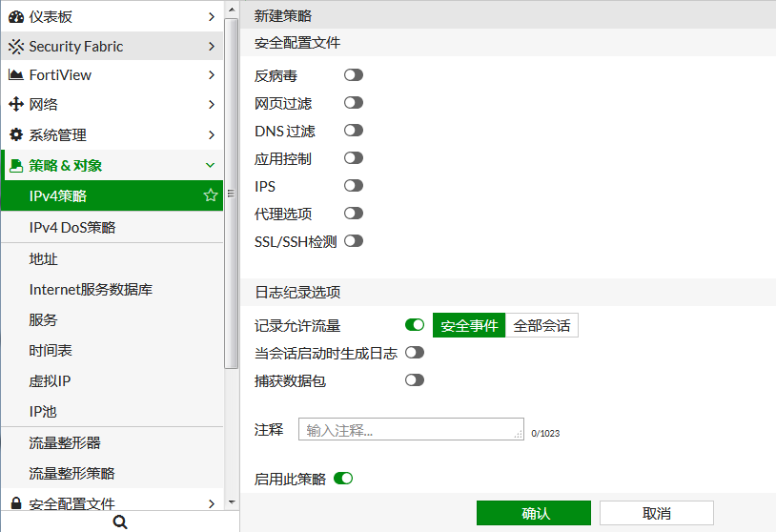The width and height of the screenshot is (776, 532).
Task: Click the Policy & Objects icon
Action: click(16, 166)
